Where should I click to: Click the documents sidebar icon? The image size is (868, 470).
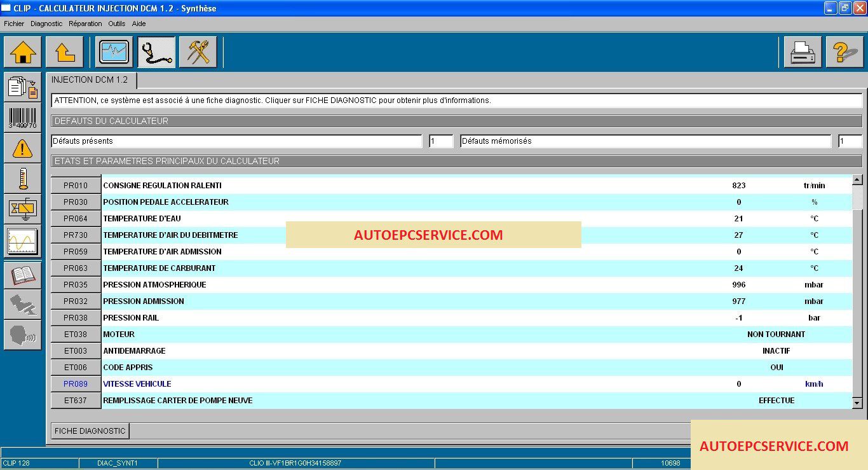coord(22,86)
